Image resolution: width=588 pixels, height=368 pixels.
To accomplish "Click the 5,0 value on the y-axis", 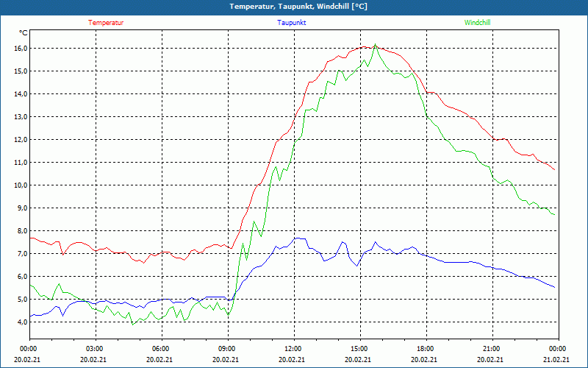I will pos(22,300).
